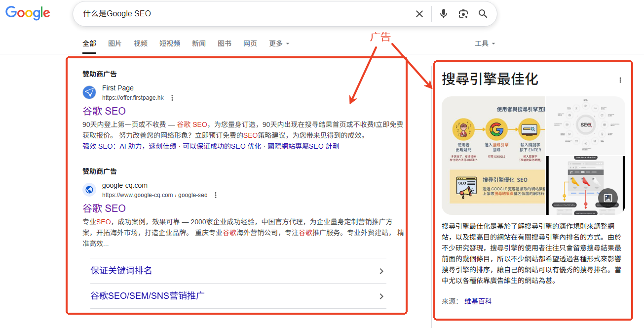Switch to the 视频 tab
The height and width of the screenshot is (328, 644).
[x=141, y=43]
